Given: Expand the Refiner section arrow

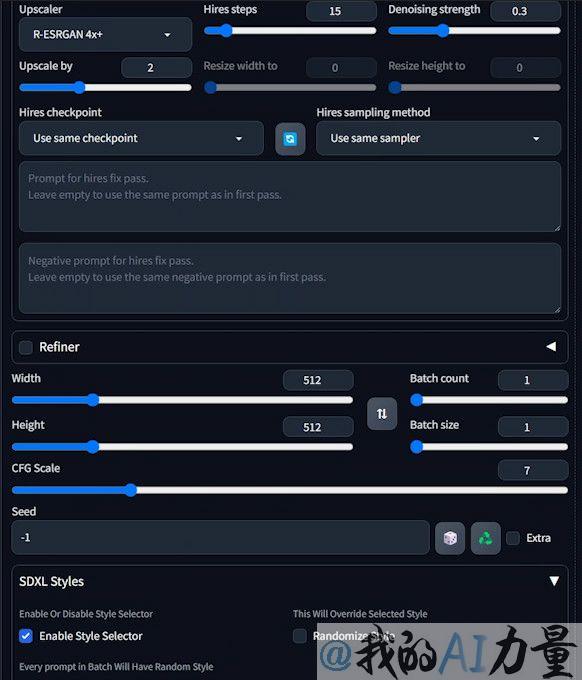Looking at the screenshot, I should click(551, 347).
